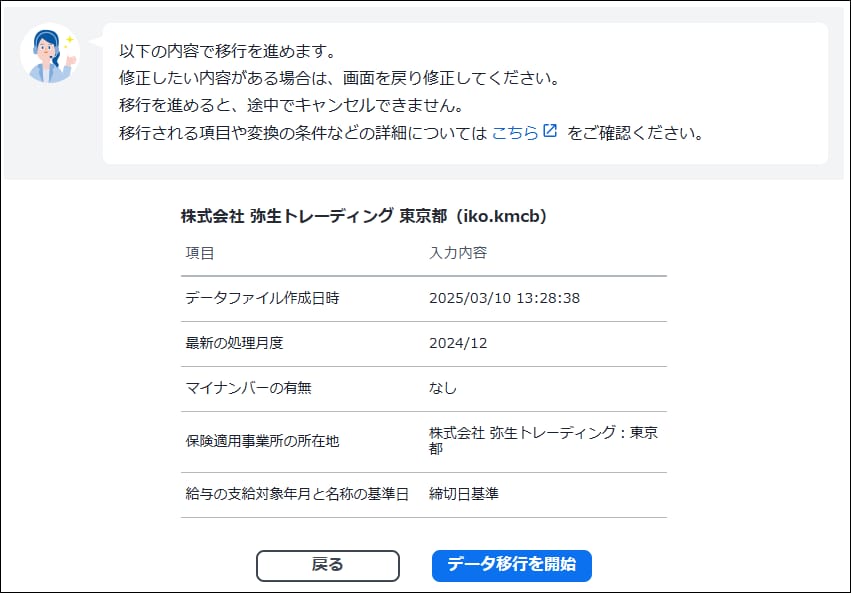Follow the こちら details link
The width and height of the screenshot is (851, 593).
(x=515, y=133)
